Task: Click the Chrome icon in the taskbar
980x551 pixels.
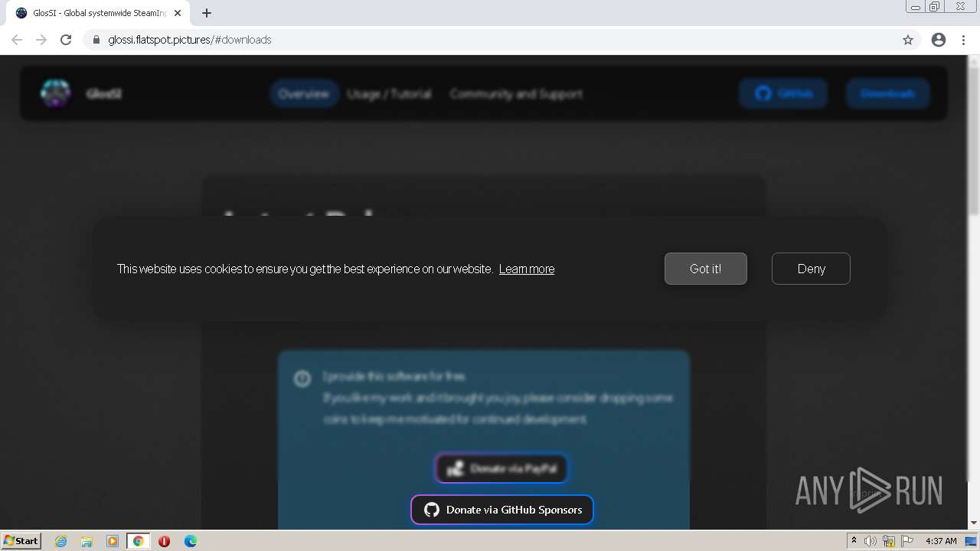Action: click(138, 541)
